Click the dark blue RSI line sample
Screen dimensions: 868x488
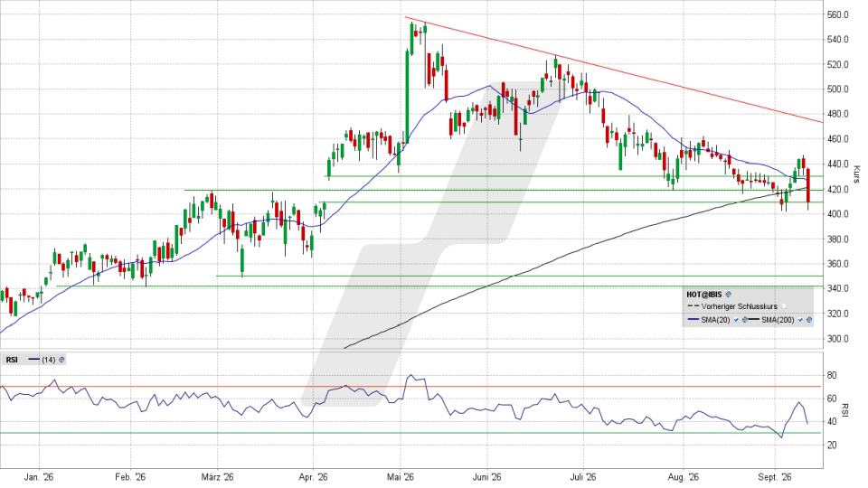33,359
